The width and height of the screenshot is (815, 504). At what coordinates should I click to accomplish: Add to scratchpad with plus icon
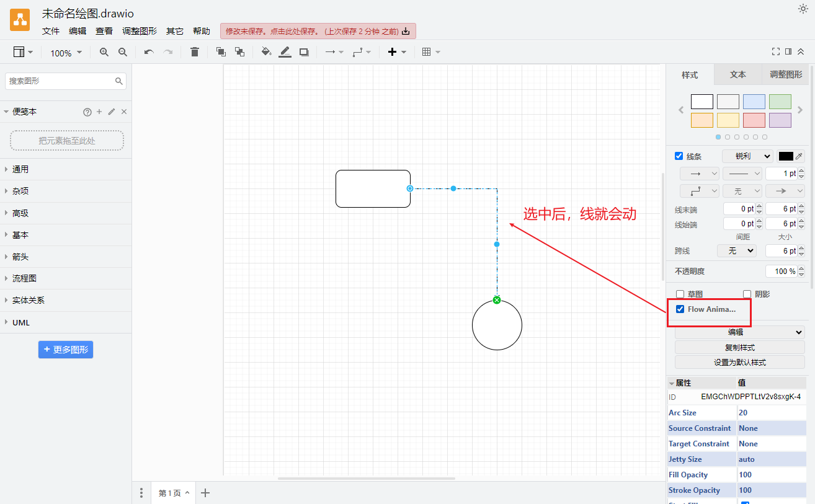point(99,112)
